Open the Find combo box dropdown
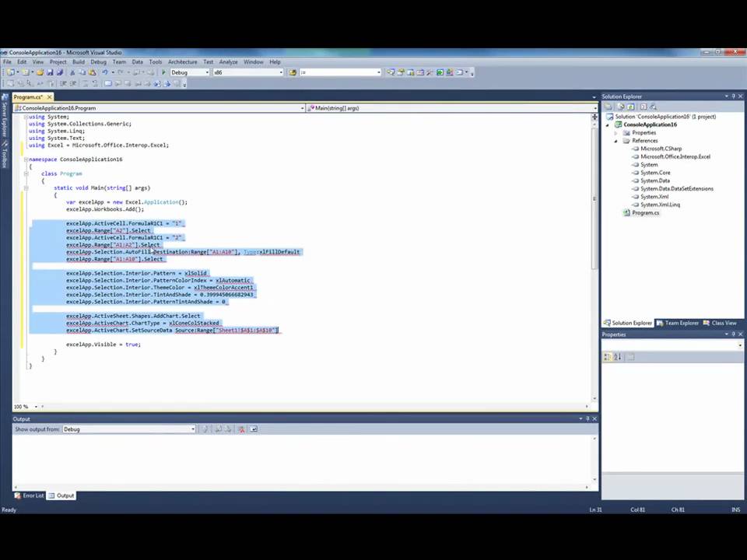747x560 pixels. coord(379,72)
